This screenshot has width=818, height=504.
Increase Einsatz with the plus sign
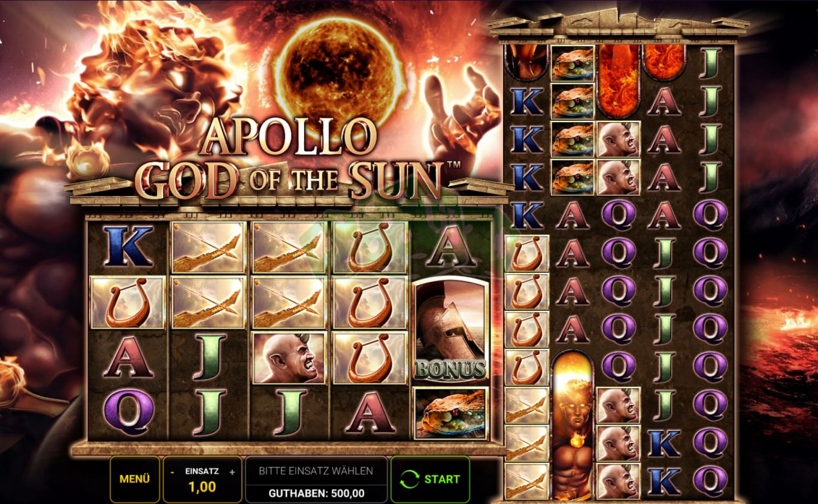[x=232, y=472]
